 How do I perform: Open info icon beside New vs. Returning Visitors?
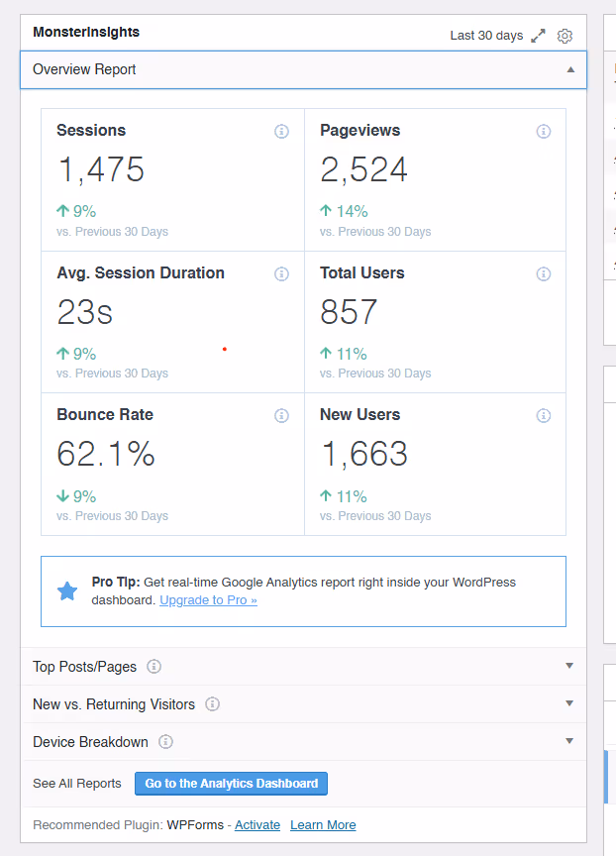point(212,704)
